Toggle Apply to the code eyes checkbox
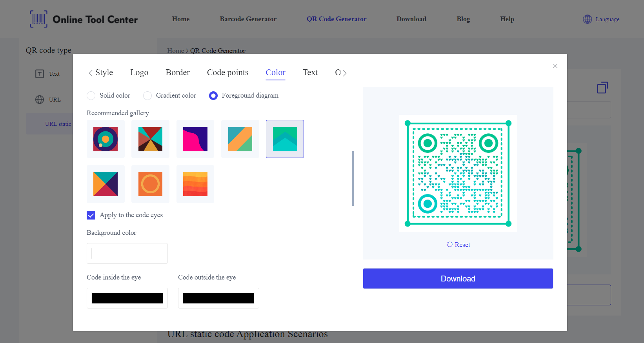 coord(91,215)
